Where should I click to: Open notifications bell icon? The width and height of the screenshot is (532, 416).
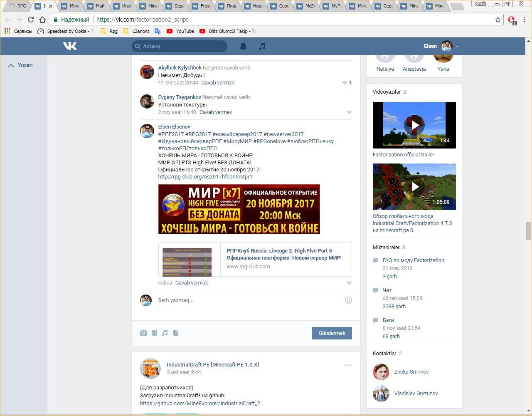[243, 46]
